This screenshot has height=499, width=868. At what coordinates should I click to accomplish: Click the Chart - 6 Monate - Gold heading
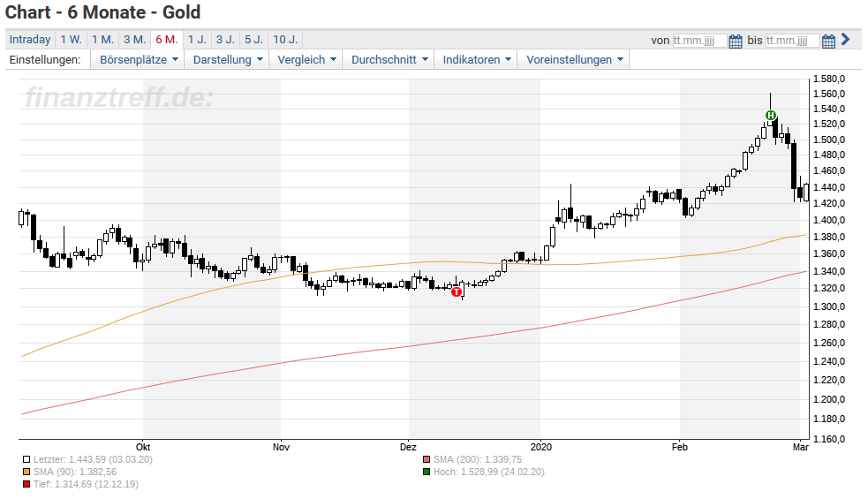pyautogui.click(x=103, y=12)
